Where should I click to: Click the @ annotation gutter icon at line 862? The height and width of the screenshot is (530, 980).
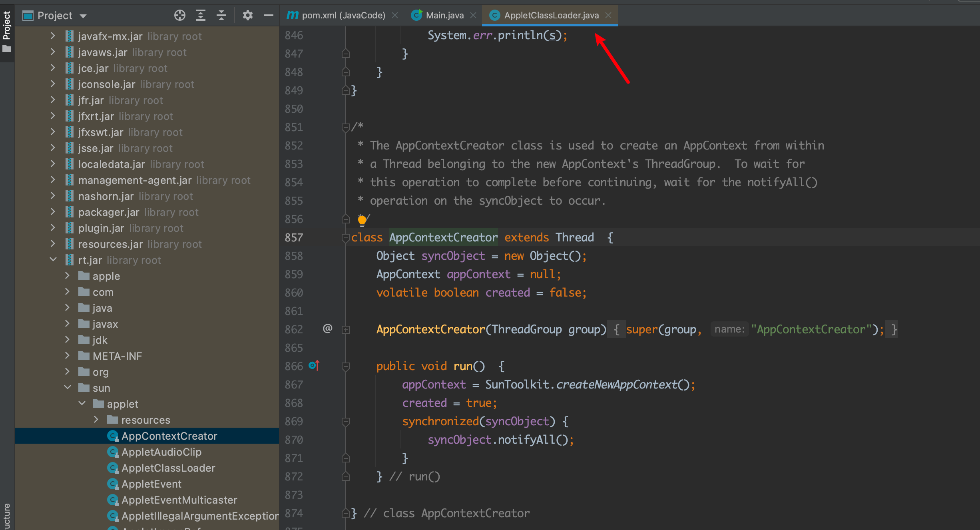click(x=328, y=329)
